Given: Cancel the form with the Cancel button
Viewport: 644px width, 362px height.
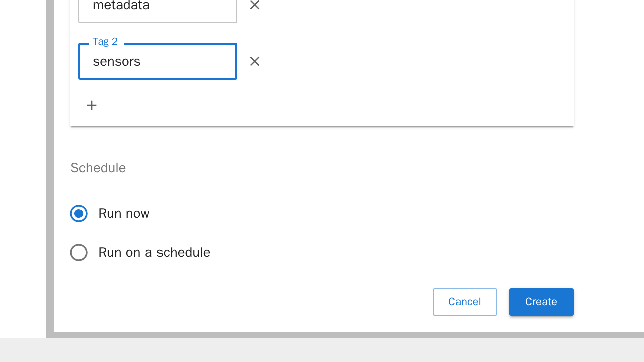Looking at the screenshot, I should click(464, 302).
